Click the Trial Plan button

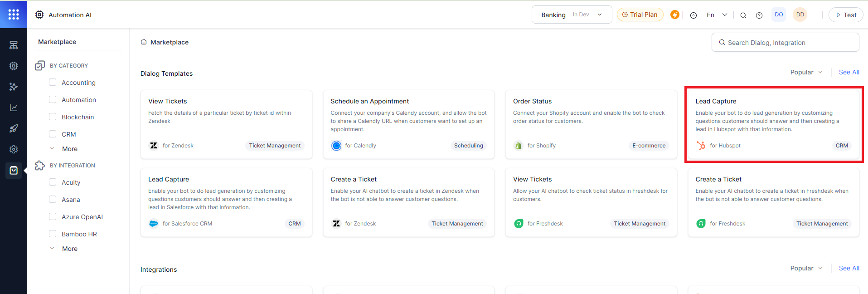(x=640, y=15)
